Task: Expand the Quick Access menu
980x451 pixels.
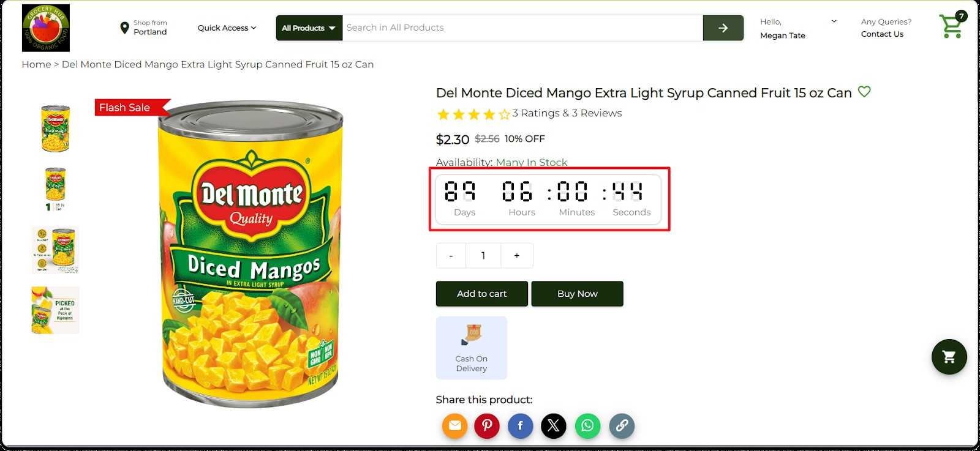Action: pyautogui.click(x=227, y=28)
